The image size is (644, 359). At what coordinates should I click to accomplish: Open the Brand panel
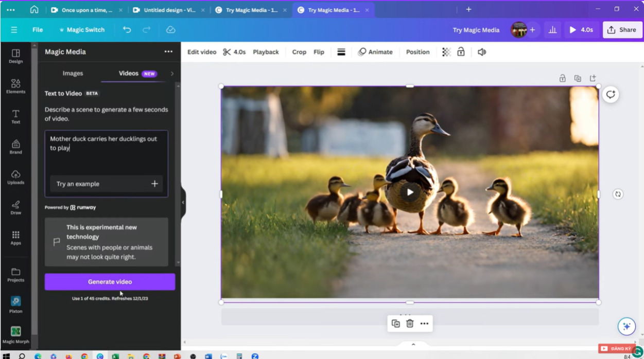15,147
